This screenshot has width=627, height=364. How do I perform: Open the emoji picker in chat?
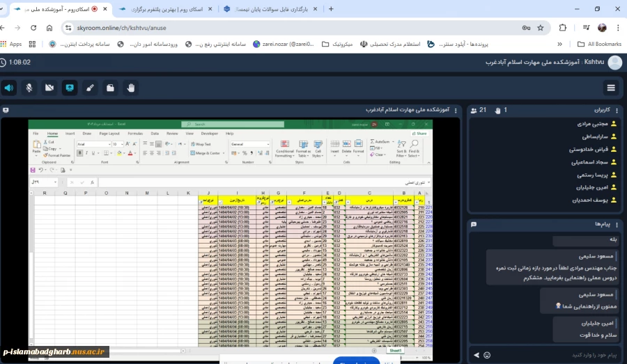point(487,355)
